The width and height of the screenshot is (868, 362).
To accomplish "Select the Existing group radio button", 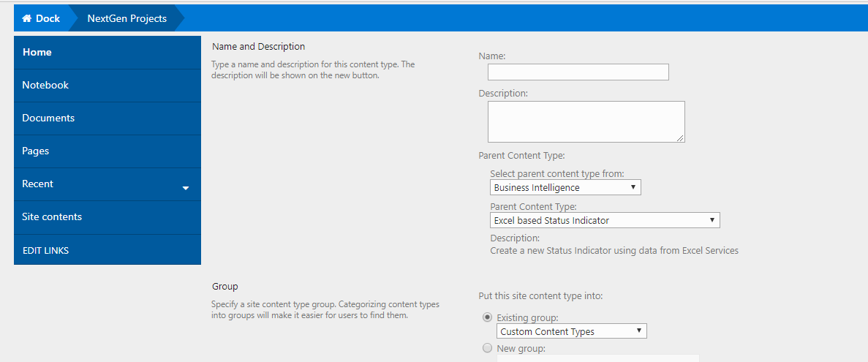I will pyautogui.click(x=487, y=317).
